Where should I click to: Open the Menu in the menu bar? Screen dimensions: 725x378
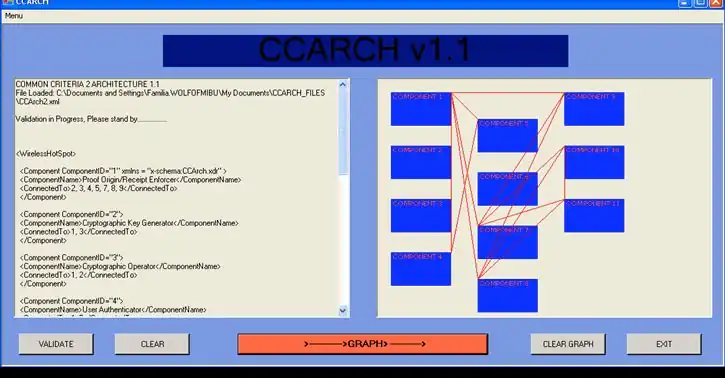[14, 16]
